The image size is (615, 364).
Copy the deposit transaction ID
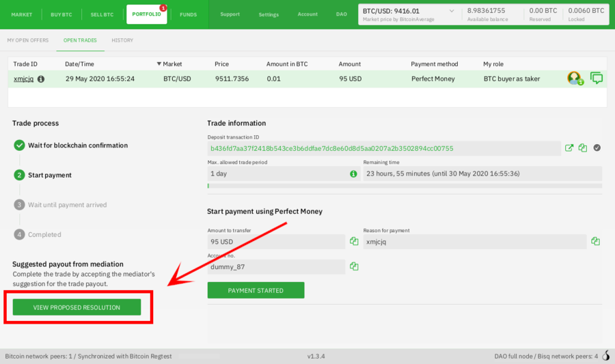(x=583, y=148)
